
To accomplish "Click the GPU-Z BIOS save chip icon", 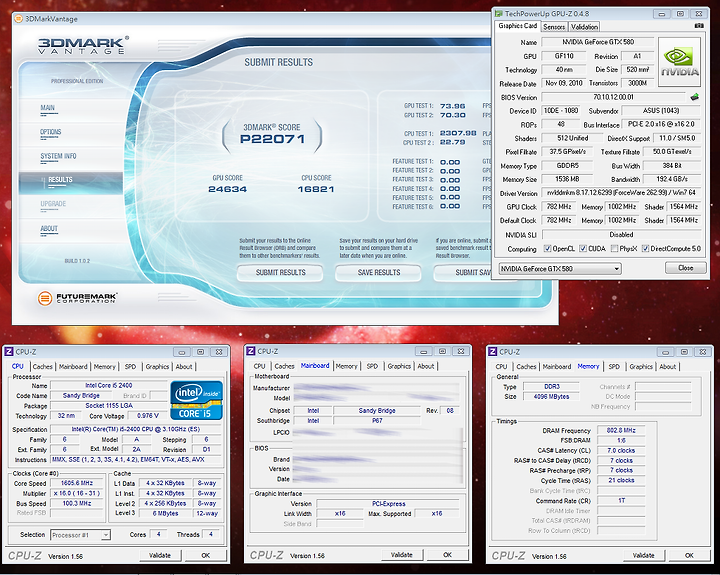I will [x=694, y=97].
